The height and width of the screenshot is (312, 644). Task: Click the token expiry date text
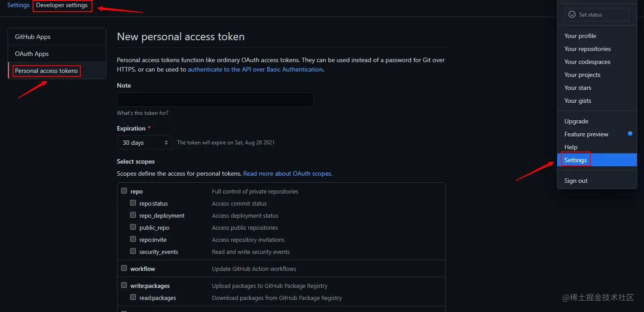point(226,143)
